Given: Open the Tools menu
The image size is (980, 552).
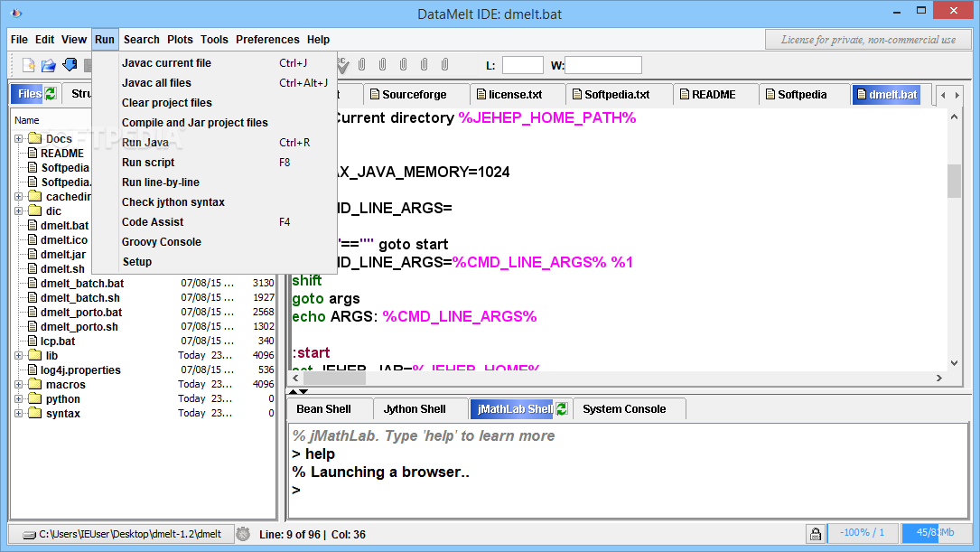Looking at the screenshot, I should click(214, 40).
